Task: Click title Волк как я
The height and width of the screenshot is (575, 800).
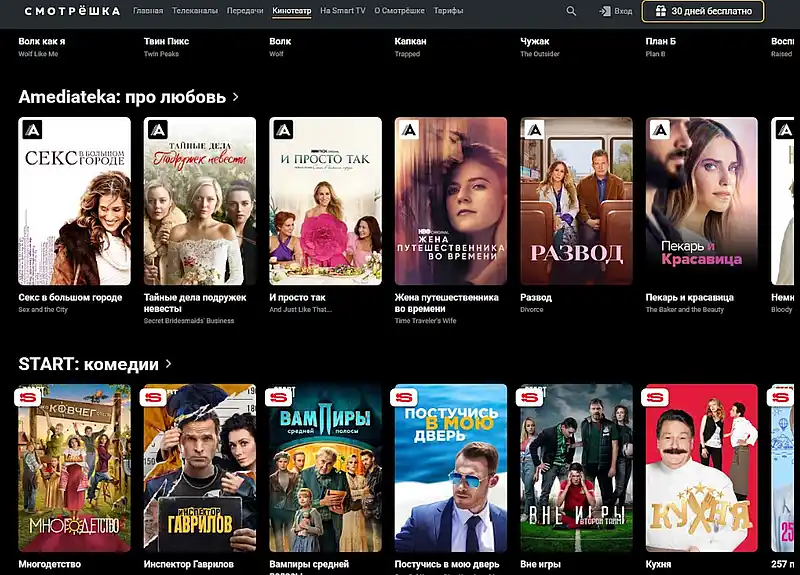Action: [x=42, y=41]
